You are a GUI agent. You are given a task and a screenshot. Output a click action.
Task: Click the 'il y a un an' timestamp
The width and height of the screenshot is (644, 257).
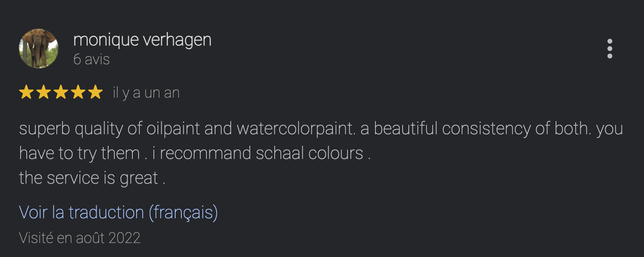pos(146,93)
